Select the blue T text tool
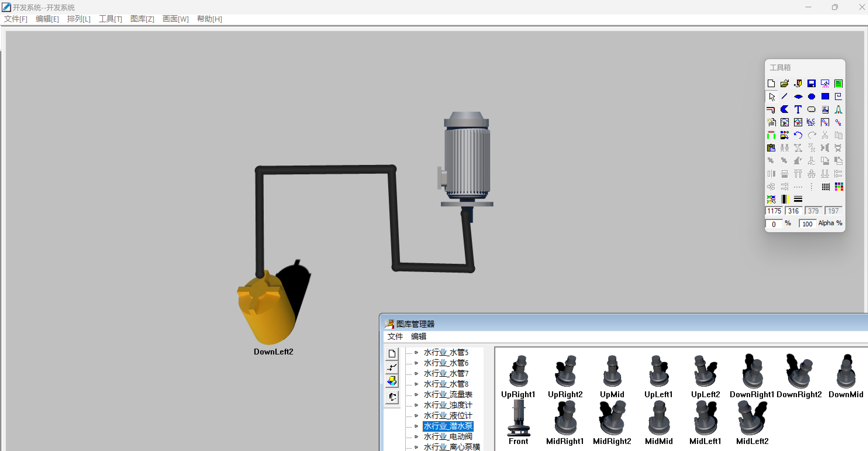 [798, 110]
